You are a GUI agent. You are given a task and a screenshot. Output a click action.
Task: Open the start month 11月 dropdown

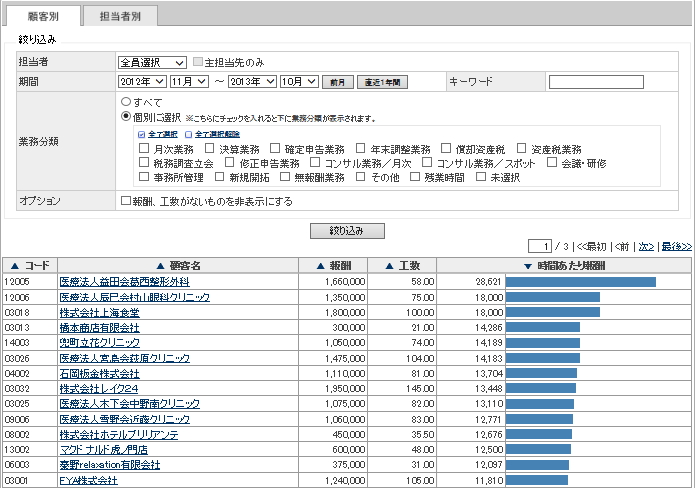click(x=189, y=82)
